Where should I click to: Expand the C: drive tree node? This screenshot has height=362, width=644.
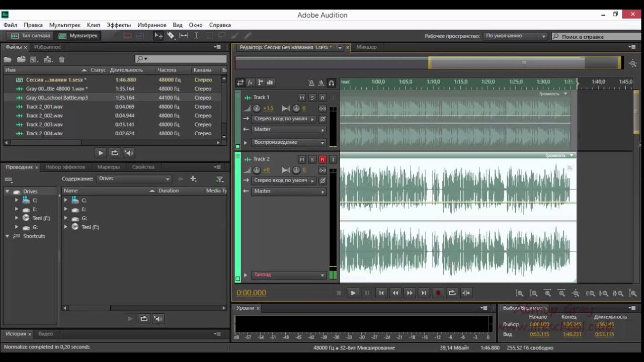(x=17, y=200)
